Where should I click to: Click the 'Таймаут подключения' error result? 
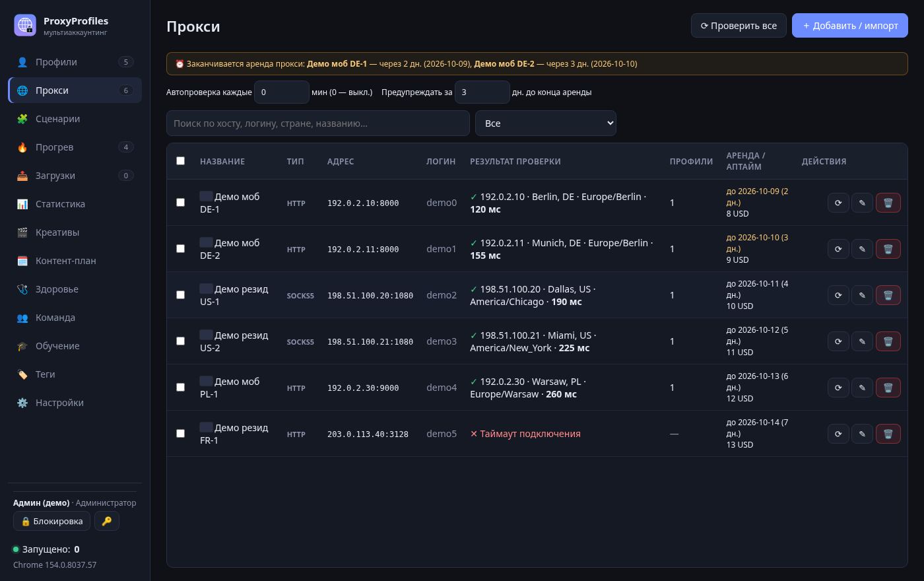pyautogui.click(x=525, y=434)
